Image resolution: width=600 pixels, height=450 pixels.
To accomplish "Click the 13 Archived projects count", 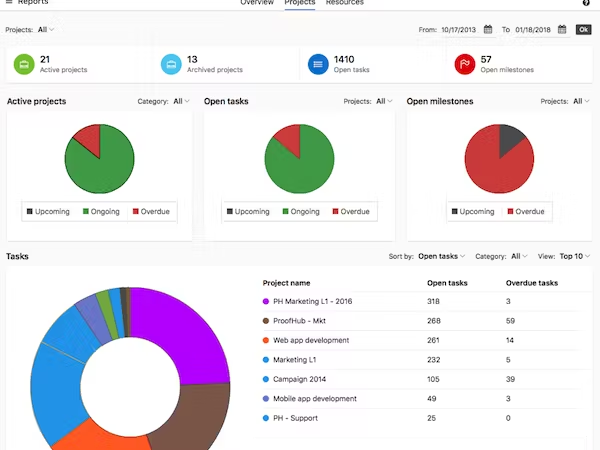I will 192,59.
